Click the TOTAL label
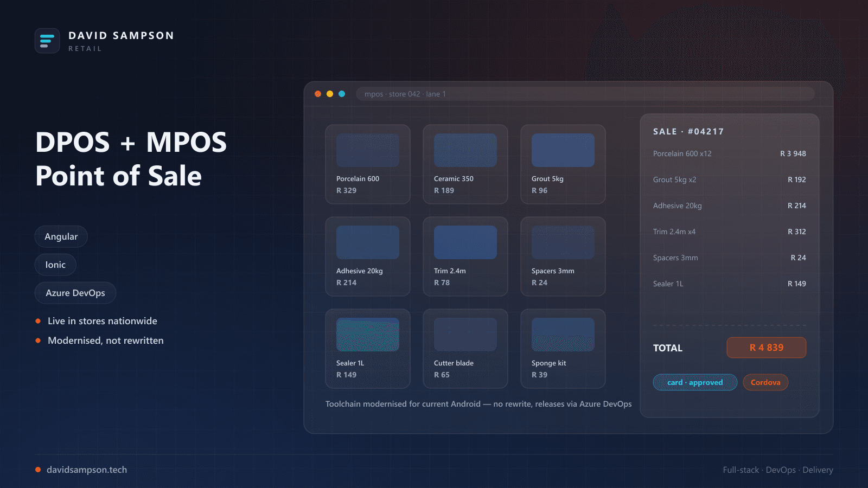The width and height of the screenshot is (868, 488). pyautogui.click(x=668, y=348)
